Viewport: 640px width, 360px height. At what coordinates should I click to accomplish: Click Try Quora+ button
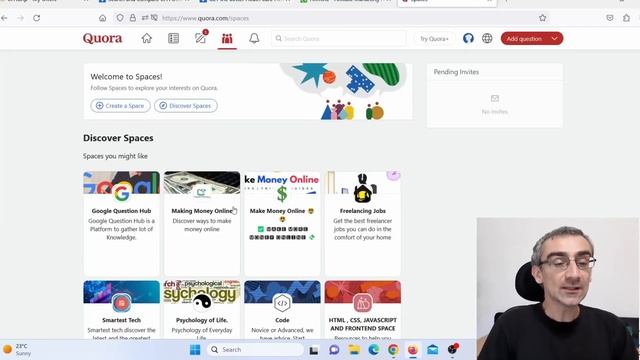(x=434, y=39)
